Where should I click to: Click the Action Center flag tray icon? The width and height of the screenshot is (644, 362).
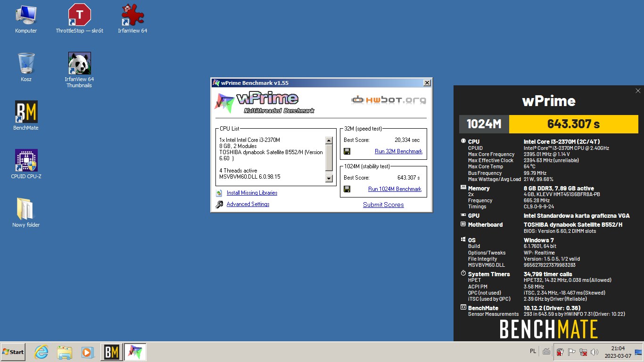[x=571, y=352]
